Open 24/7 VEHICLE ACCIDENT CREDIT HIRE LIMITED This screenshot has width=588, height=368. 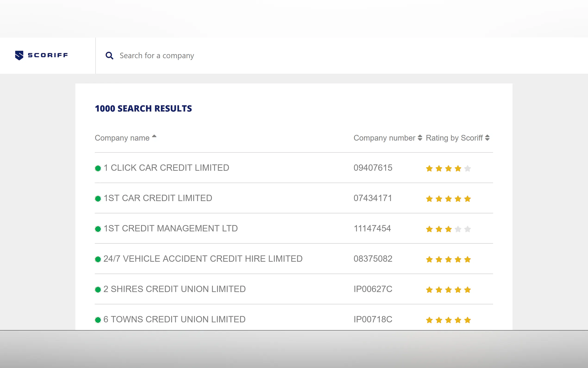(x=203, y=259)
